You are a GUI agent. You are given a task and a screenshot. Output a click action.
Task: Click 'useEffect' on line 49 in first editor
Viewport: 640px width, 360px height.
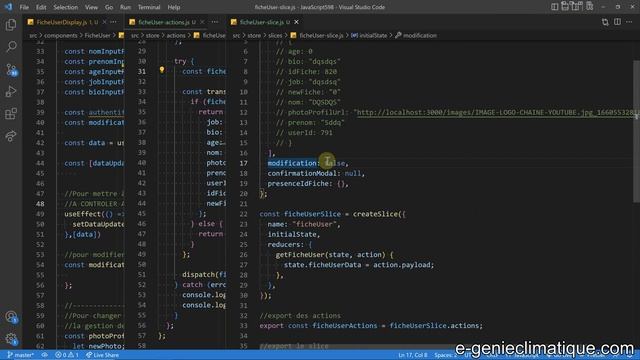[x=82, y=214]
